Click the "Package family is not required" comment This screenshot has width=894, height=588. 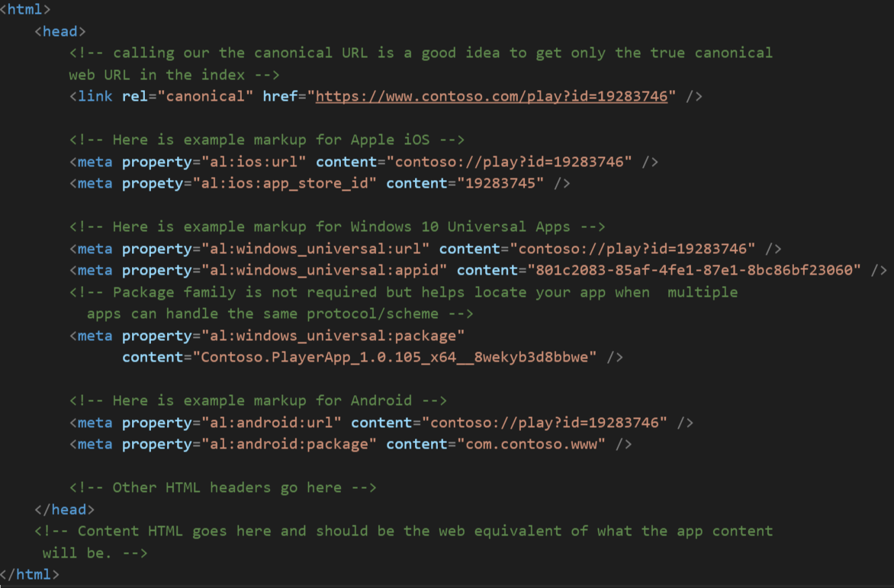[404, 292]
